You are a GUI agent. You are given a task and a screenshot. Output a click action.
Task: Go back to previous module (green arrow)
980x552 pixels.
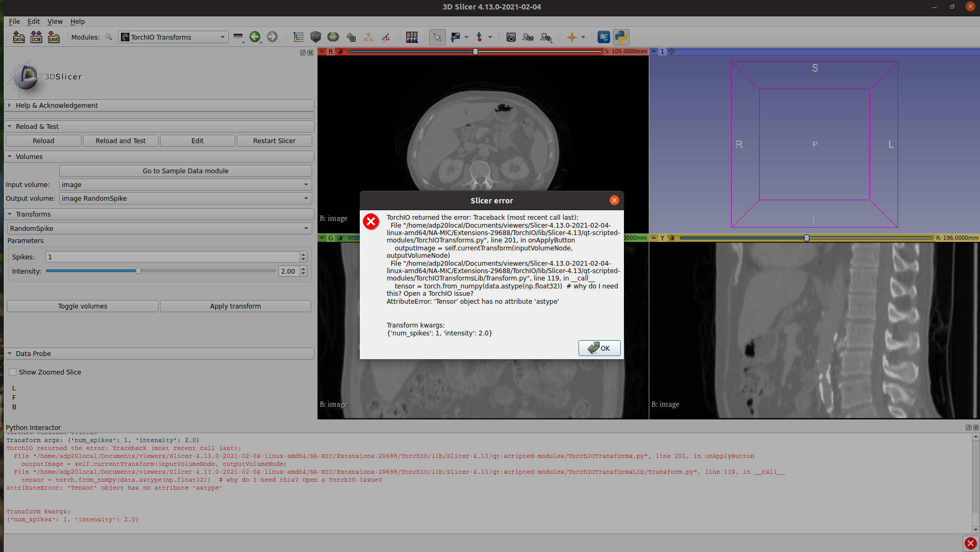coord(255,37)
